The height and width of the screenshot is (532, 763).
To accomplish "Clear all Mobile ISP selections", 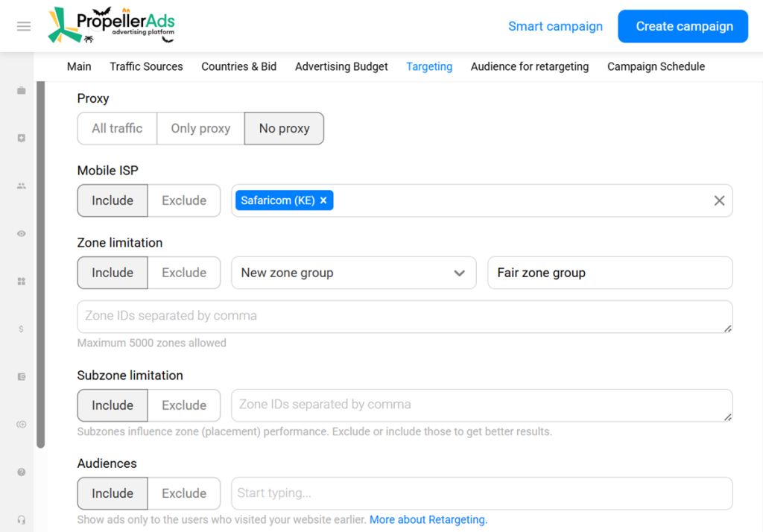I will 719,200.
